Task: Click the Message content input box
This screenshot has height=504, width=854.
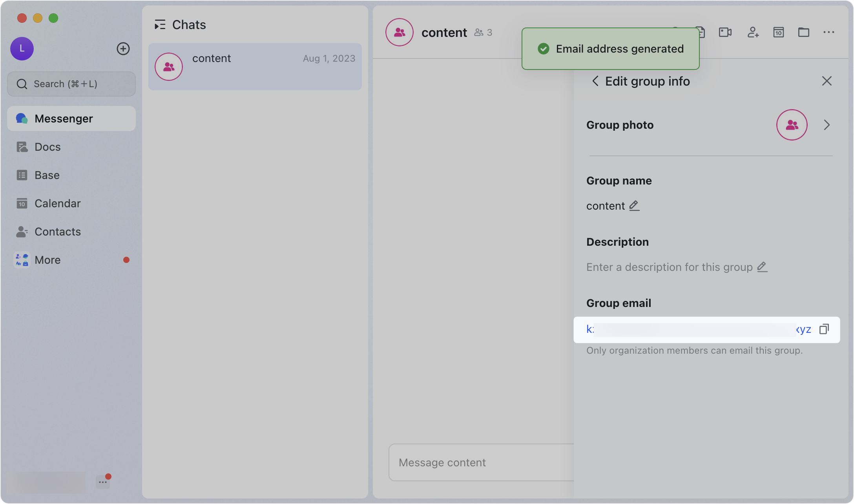Action: 482,462
